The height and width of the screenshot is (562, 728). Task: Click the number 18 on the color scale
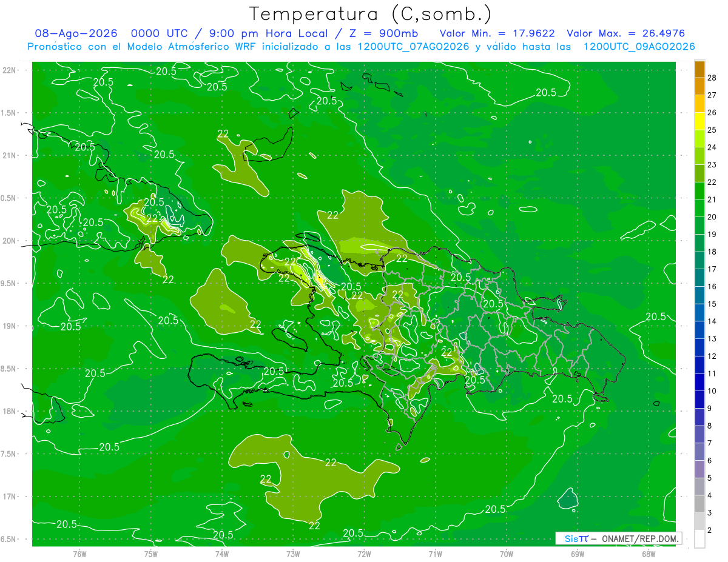point(712,252)
